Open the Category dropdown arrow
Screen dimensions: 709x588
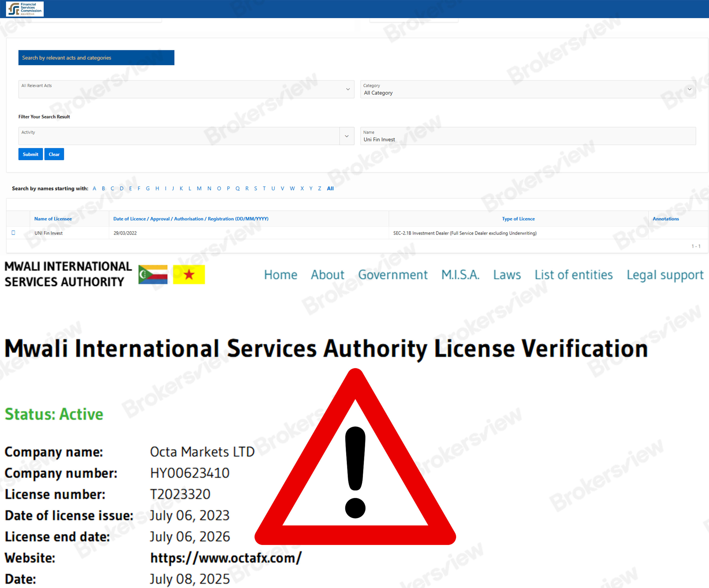pyautogui.click(x=689, y=89)
